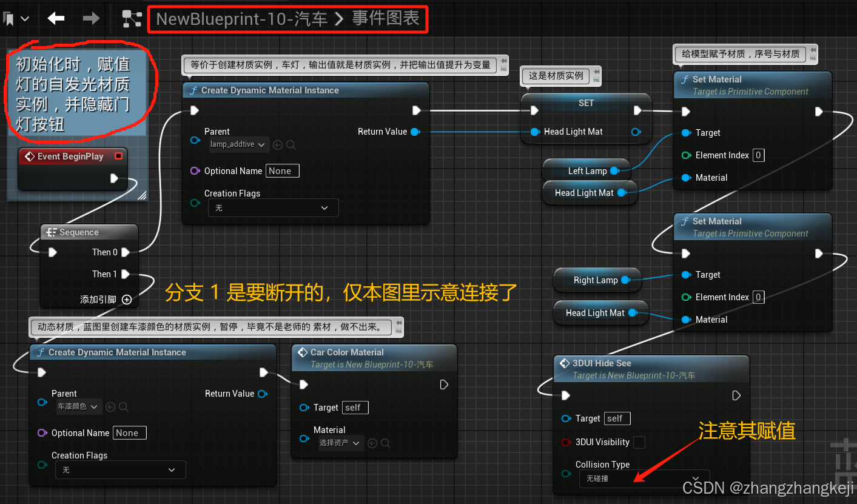Click the bookmark icon in the top toolbar
The image size is (857, 504).
(x=7, y=17)
